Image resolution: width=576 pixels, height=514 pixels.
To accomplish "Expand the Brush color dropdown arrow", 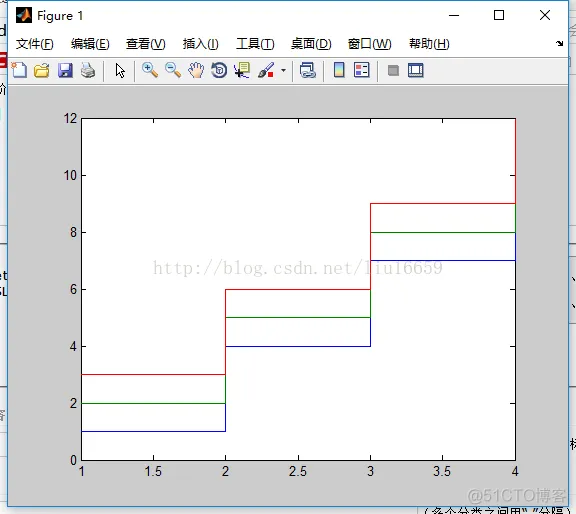I will tap(283, 70).
